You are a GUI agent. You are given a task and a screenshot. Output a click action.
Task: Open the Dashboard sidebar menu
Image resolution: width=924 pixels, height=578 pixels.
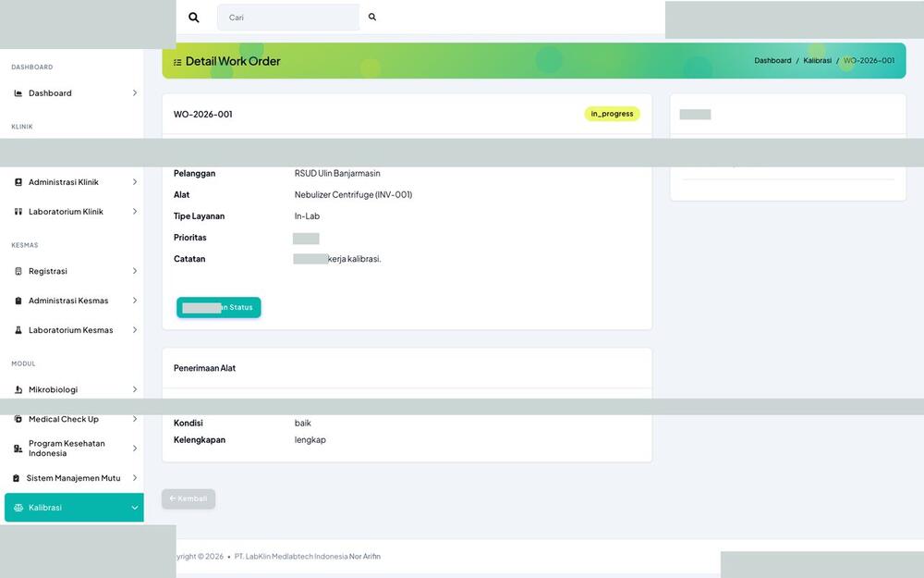click(74, 93)
